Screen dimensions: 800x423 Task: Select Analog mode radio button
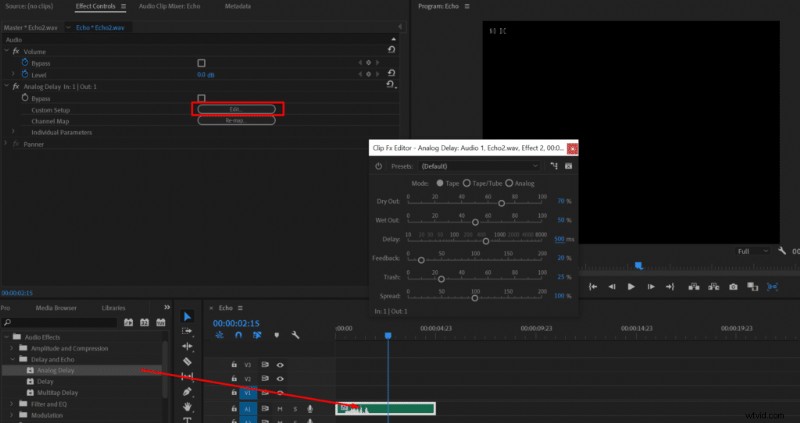click(509, 183)
